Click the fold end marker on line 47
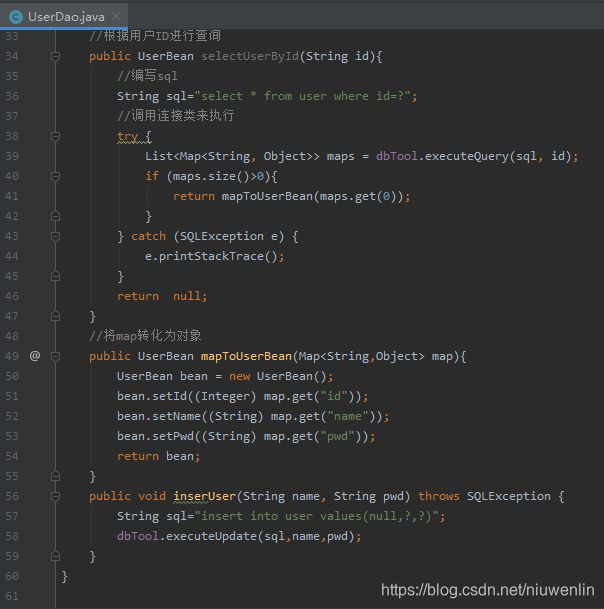Viewport: 604px width, 609px height. 56,316
